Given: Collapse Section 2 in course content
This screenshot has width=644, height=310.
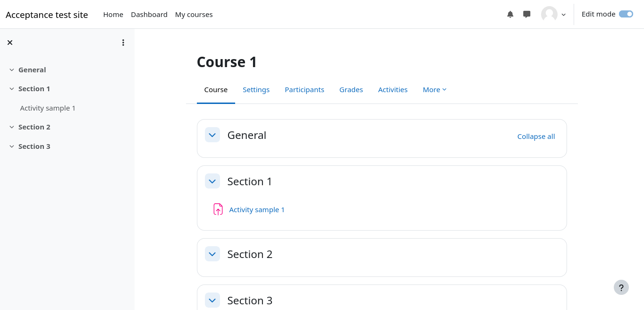Looking at the screenshot, I should coord(212,254).
